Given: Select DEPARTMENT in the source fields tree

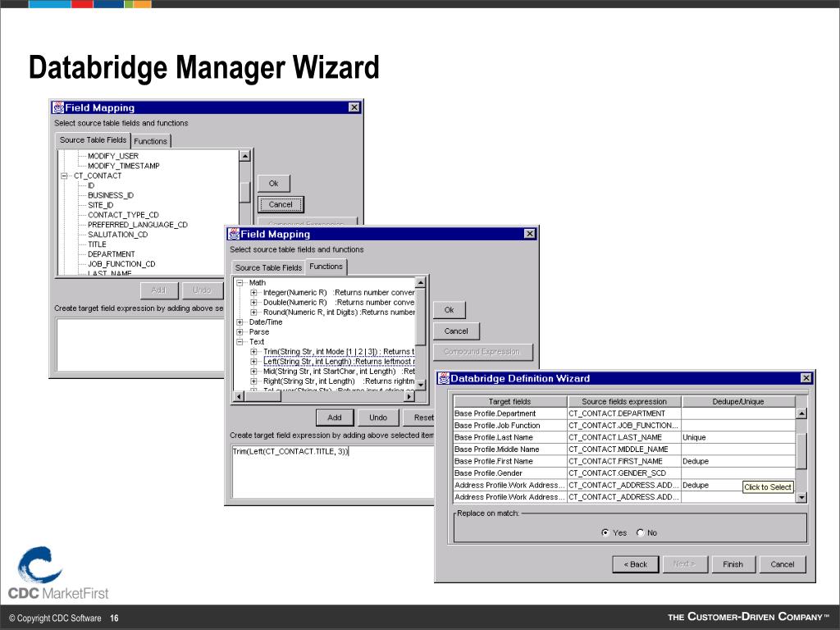Looking at the screenshot, I should pos(112,254).
